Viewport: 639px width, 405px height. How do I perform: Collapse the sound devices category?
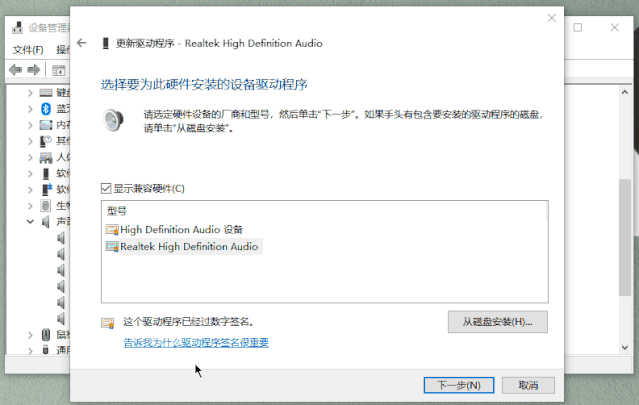30,221
